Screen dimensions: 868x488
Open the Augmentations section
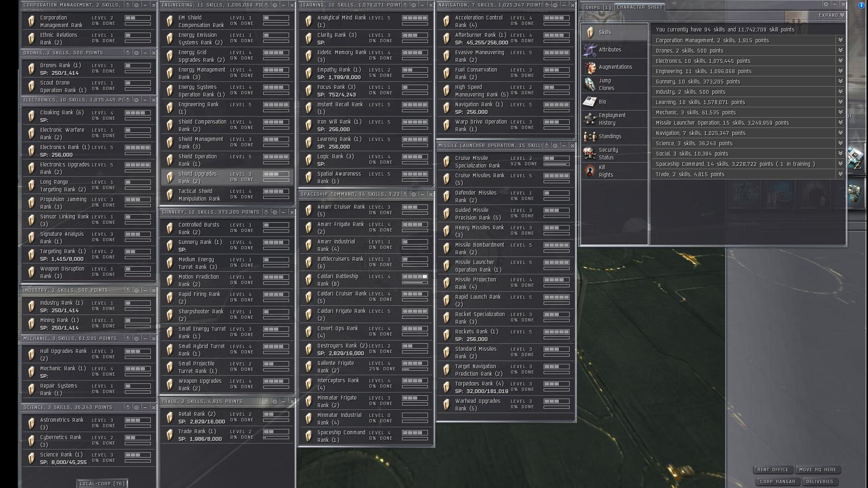[615, 67]
